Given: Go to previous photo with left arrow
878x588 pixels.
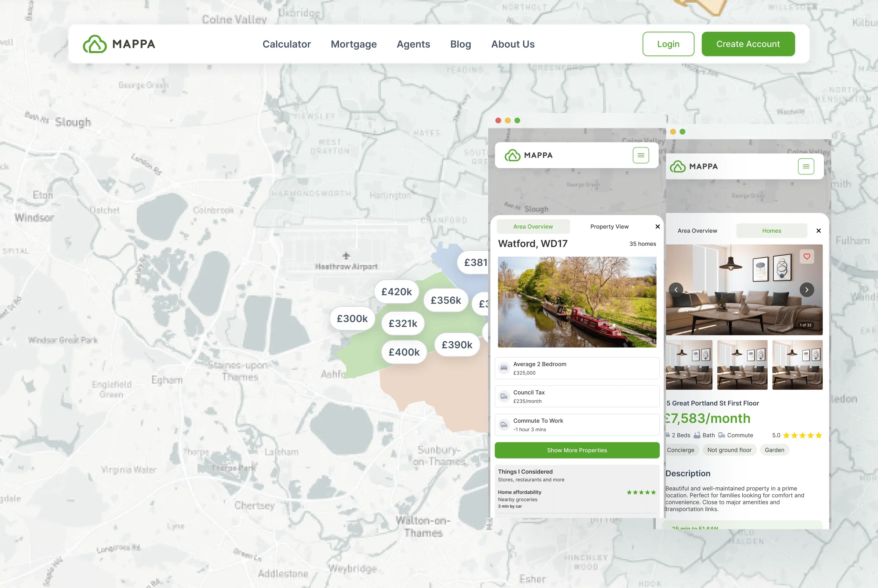Looking at the screenshot, I should (676, 289).
